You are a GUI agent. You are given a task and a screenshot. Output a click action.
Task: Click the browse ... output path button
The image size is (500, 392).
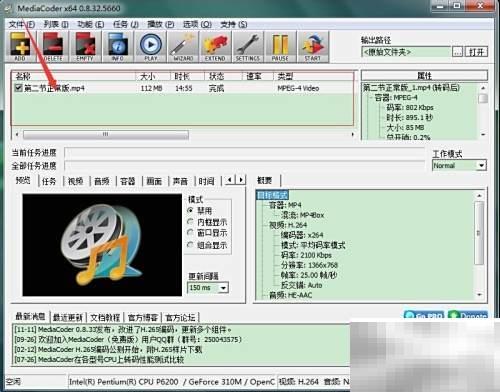(457, 52)
